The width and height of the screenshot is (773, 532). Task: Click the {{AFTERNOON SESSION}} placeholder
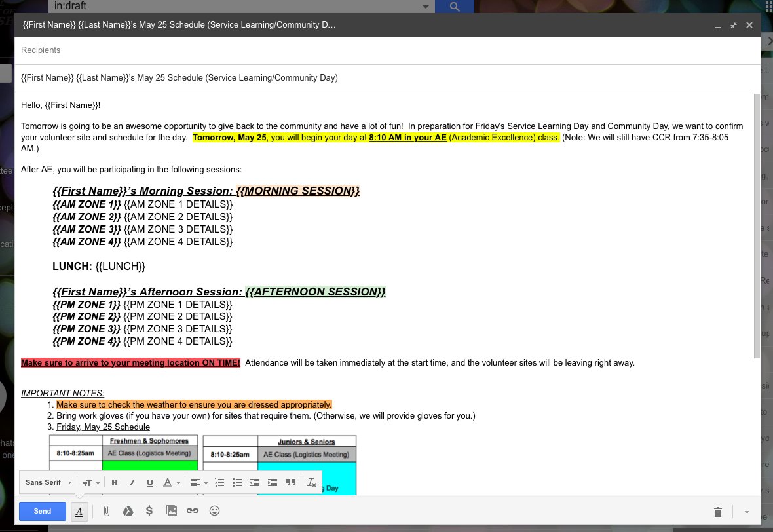(x=316, y=292)
